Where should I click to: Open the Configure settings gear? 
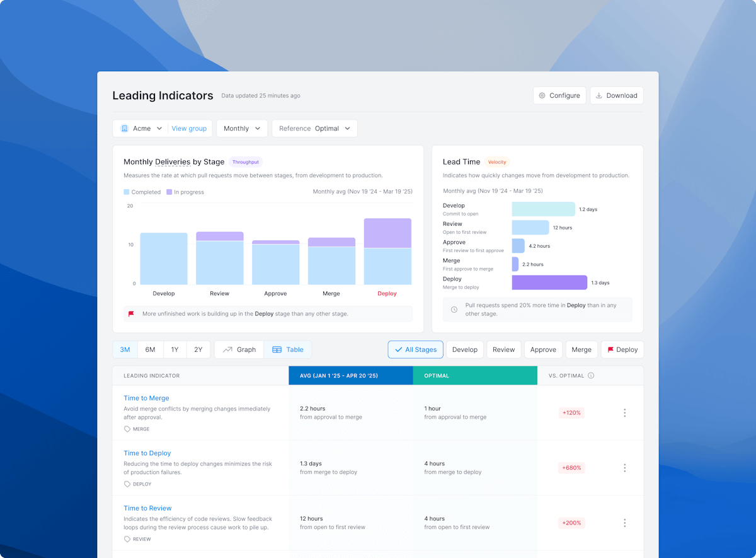542,95
